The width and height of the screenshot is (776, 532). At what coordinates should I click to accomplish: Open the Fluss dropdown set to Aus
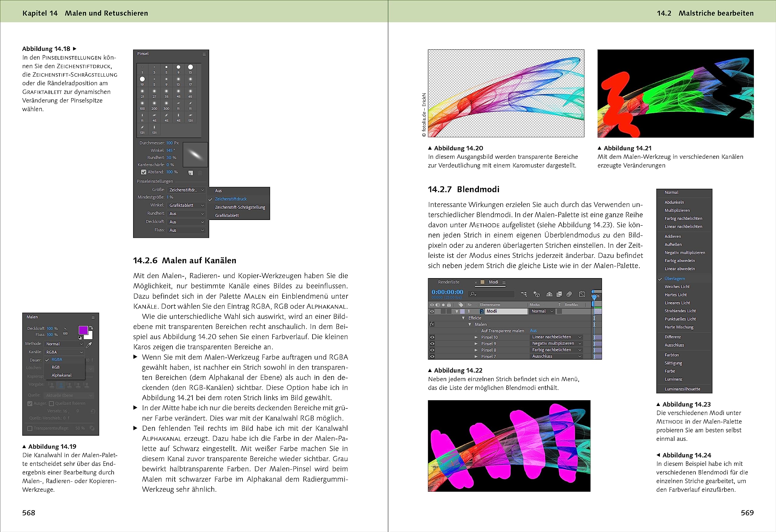point(186,230)
